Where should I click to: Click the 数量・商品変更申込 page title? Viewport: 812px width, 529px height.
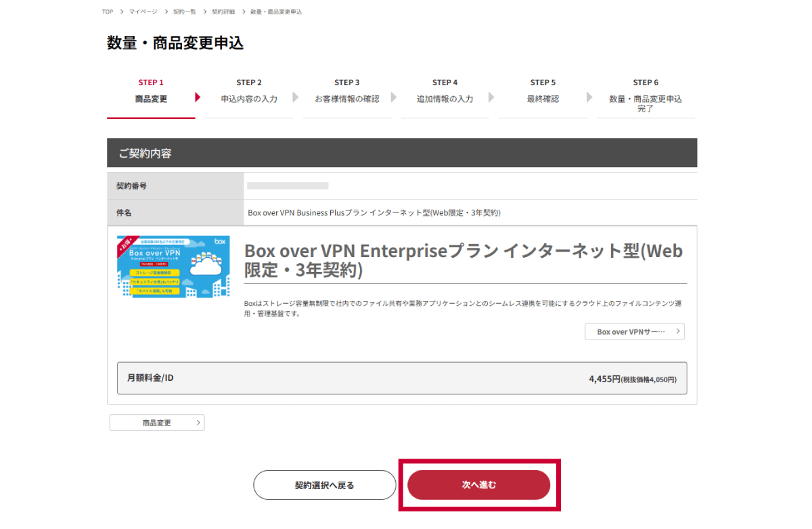click(175, 43)
